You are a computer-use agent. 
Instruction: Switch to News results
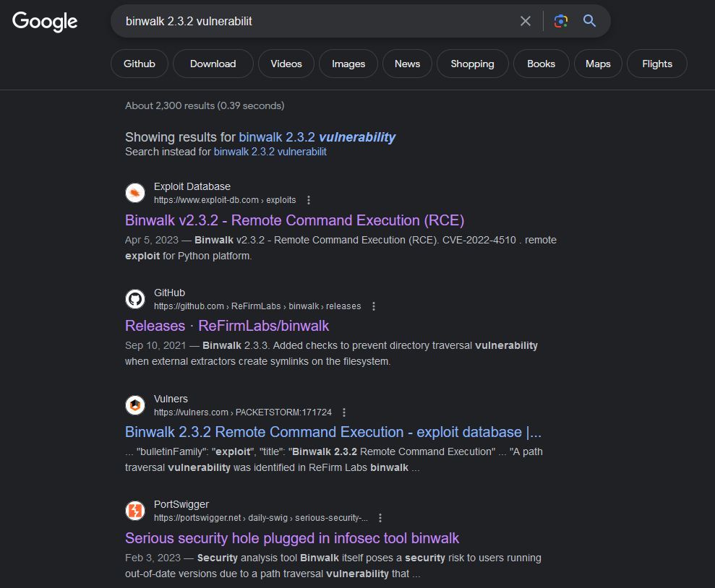tap(407, 64)
